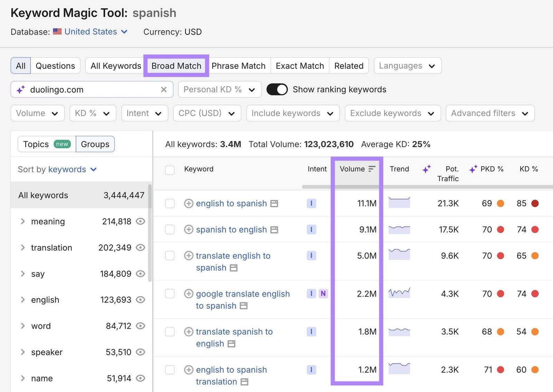Image resolution: width=553 pixels, height=392 pixels.
Task: Click the sparkle icon before Pot. Traffic header
Action: tap(427, 169)
